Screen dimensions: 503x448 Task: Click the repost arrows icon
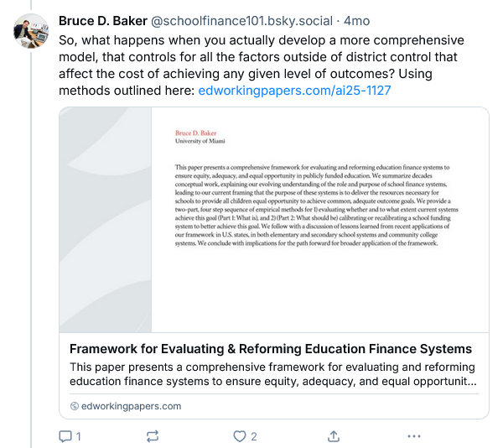[153, 436]
